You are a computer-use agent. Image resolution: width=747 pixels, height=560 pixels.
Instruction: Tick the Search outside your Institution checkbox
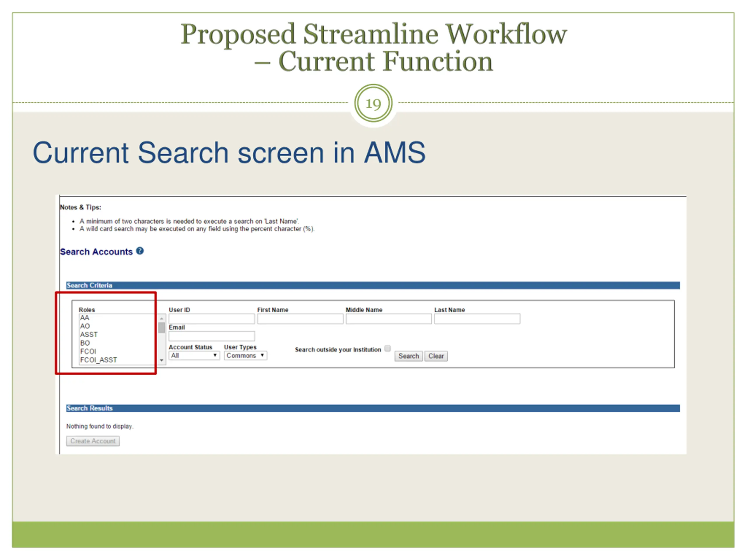pyautogui.click(x=388, y=348)
